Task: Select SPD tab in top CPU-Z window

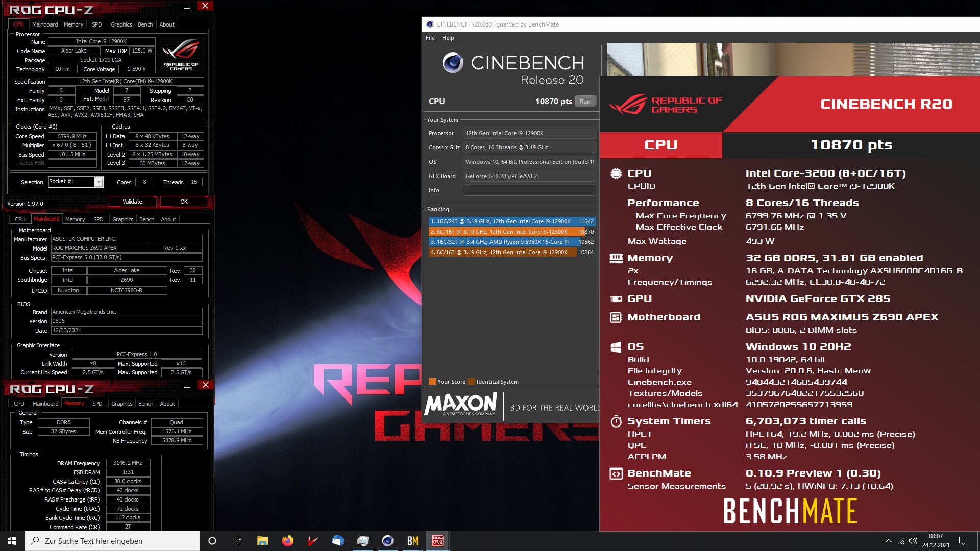Action: 97,24
